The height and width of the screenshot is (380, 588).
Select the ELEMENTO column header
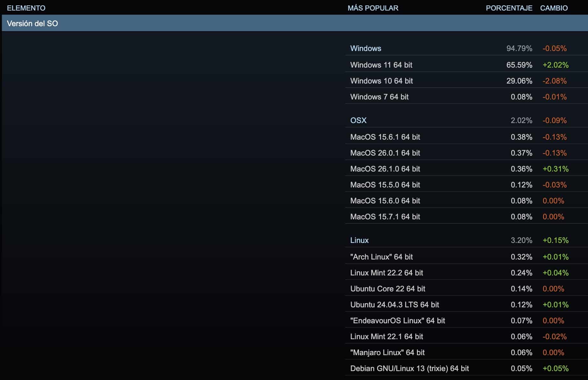pos(26,8)
